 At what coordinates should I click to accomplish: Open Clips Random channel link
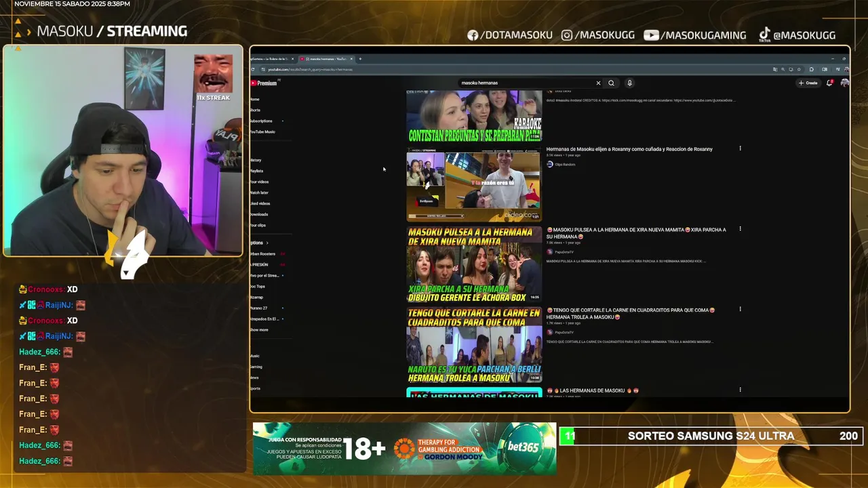click(565, 164)
